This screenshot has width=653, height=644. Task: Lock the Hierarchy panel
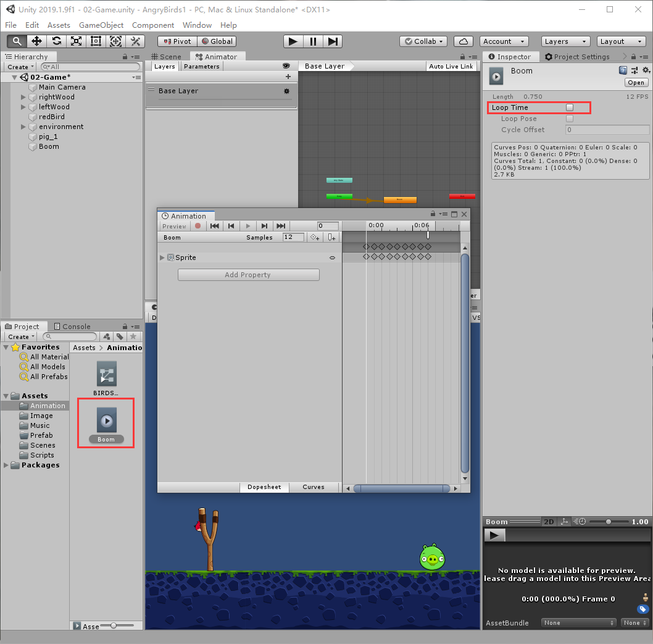click(125, 57)
